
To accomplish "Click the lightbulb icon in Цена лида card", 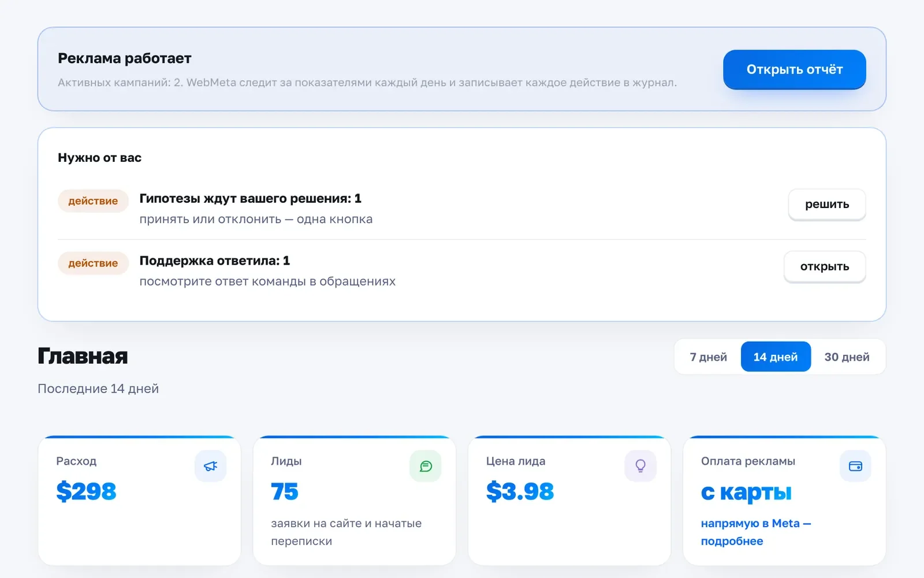I will coord(640,466).
